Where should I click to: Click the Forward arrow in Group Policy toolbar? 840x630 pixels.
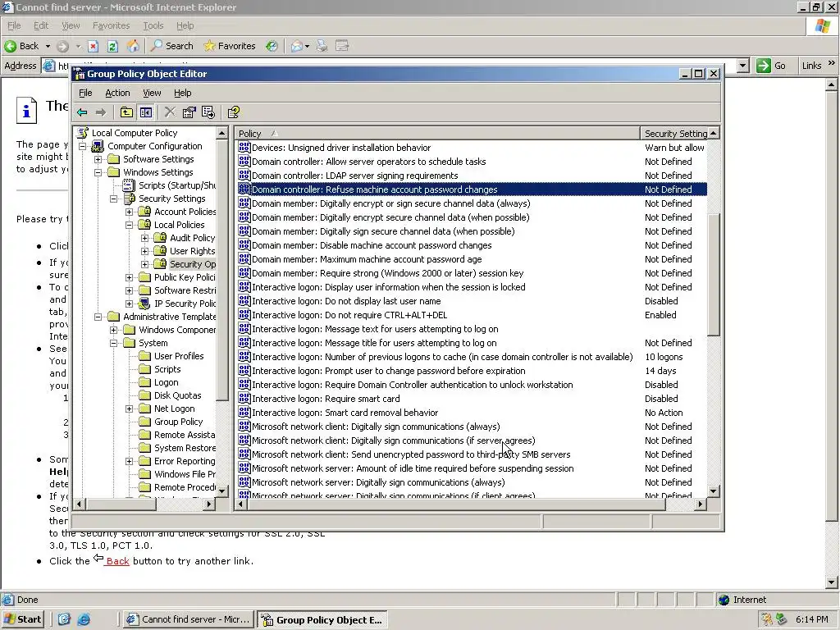101,112
